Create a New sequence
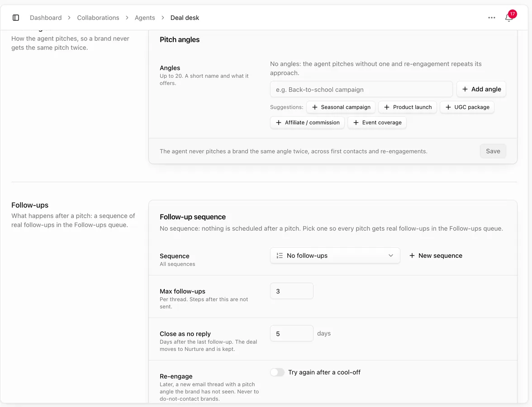The width and height of the screenshot is (532, 407). [x=436, y=256]
